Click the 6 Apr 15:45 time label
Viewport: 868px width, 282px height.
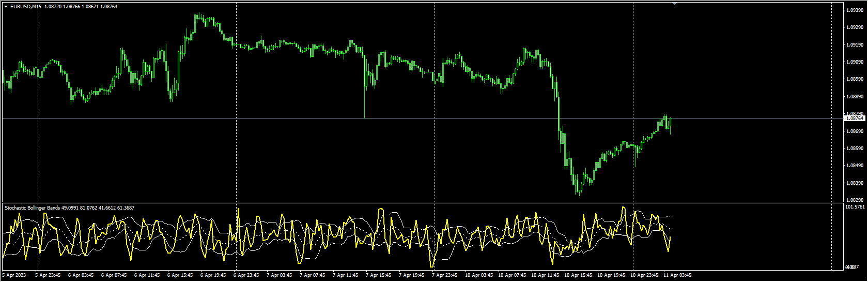click(x=180, y=275)
